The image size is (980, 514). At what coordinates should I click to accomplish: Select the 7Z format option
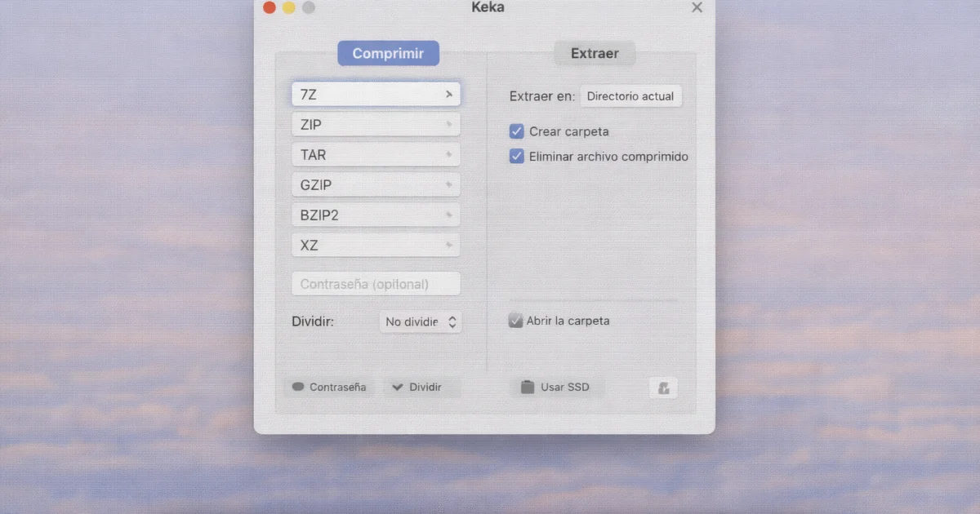coord(376,94)
